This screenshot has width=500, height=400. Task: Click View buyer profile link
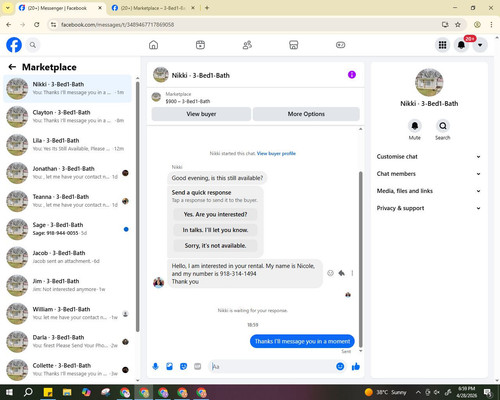[276, 153]
